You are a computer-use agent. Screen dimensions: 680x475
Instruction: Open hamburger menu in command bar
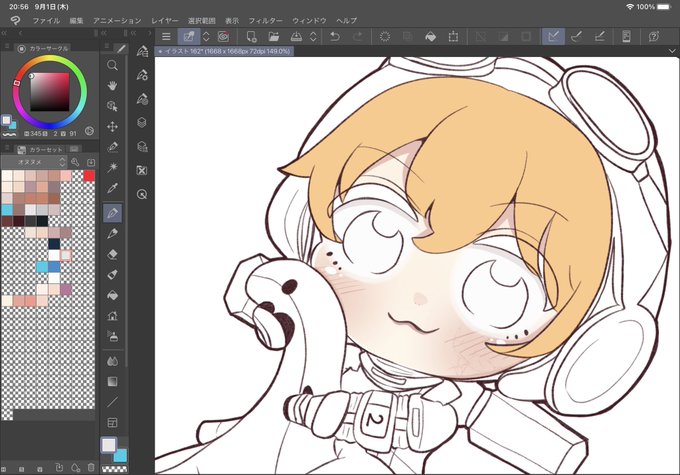(166, 36)
